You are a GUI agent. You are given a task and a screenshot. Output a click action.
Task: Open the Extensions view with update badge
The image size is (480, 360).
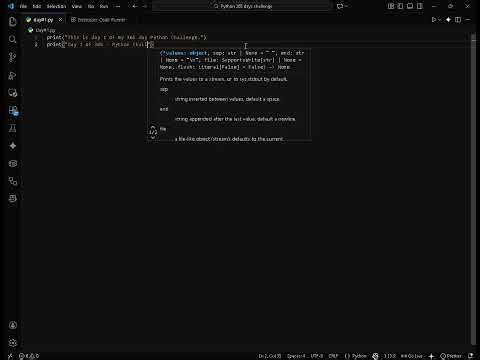pyautogui.click(x=13, y=110)
